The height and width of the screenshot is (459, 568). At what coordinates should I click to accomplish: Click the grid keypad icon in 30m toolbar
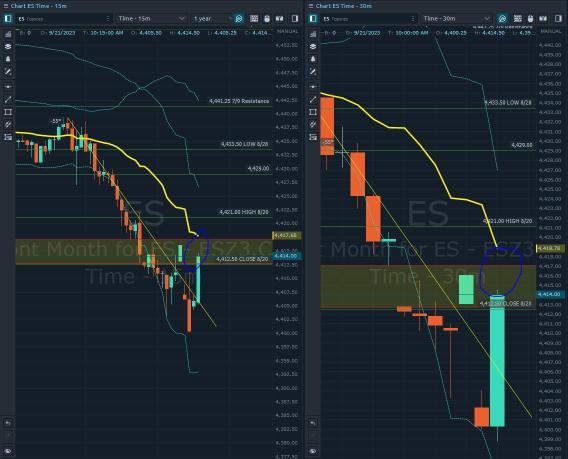[518, 18]
